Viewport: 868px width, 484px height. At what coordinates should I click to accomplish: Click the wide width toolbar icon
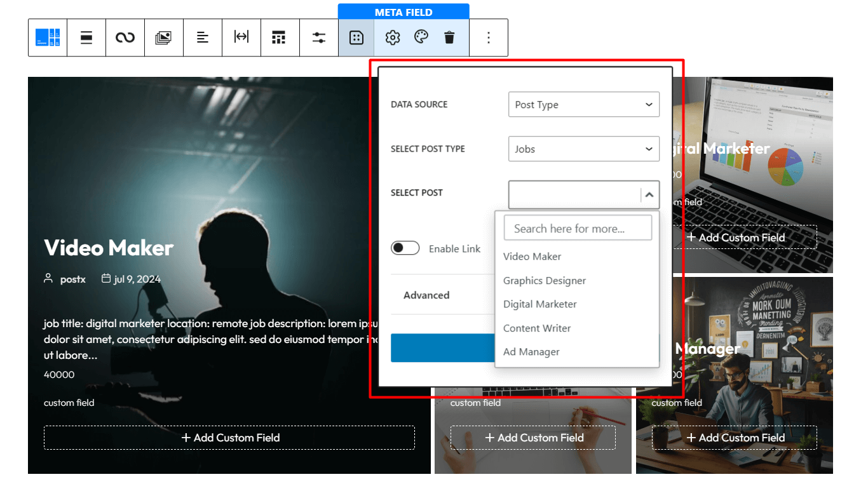coord(241,37)
